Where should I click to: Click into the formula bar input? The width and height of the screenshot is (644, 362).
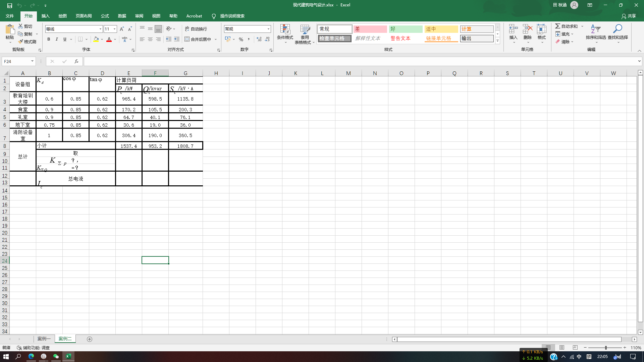(x=361, y=61)
